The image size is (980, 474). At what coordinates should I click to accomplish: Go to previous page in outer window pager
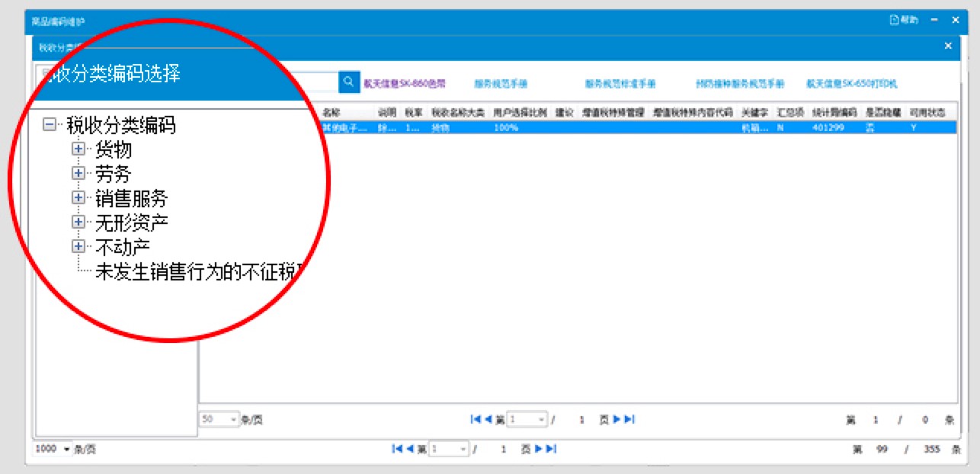[x=409, y=449]
